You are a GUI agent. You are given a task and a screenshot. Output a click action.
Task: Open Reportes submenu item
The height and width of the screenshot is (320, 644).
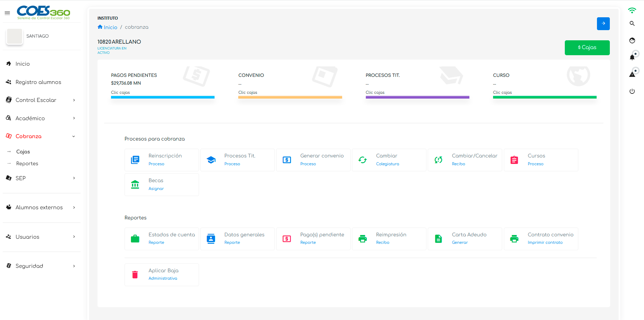[x=27, y=164]
